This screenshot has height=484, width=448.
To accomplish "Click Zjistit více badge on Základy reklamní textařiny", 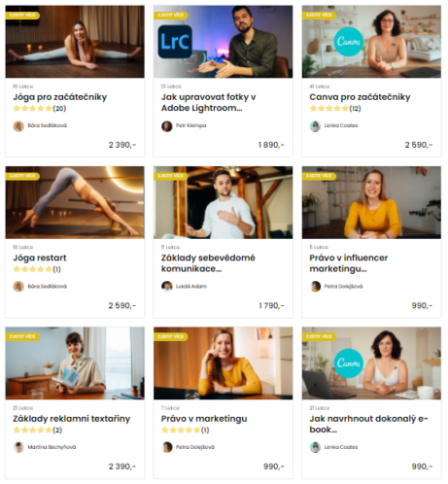I will click(22, 336).
